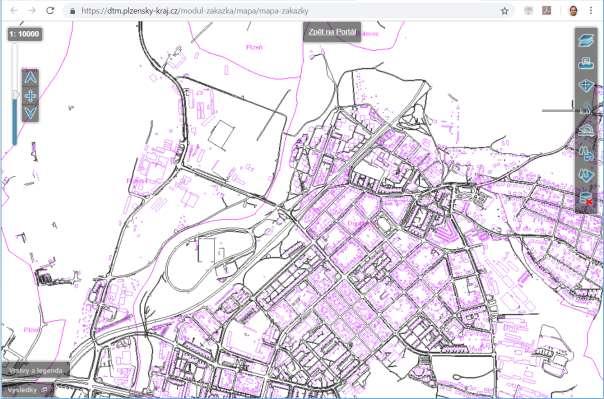Go back in browser history

[x=14, y=11]
